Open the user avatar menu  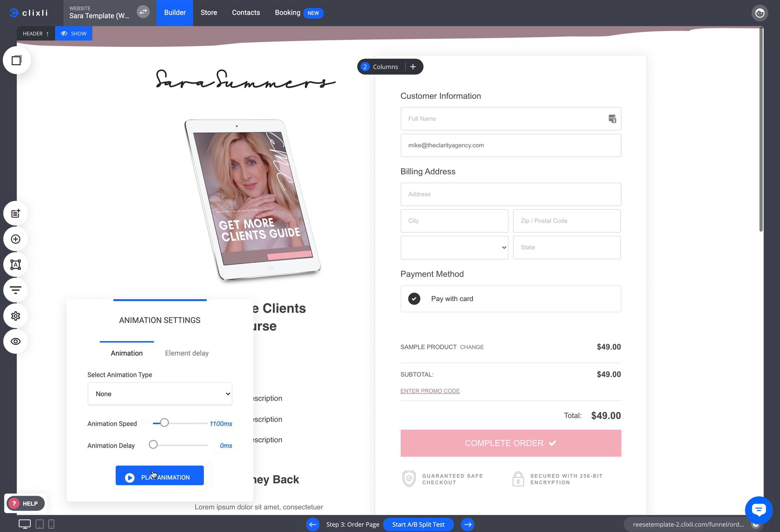760,13
